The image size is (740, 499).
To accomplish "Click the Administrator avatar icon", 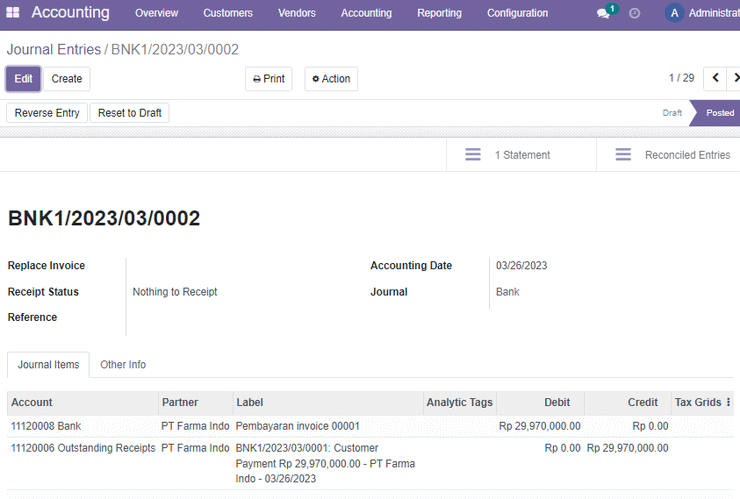I will click(x=674, y=13).
